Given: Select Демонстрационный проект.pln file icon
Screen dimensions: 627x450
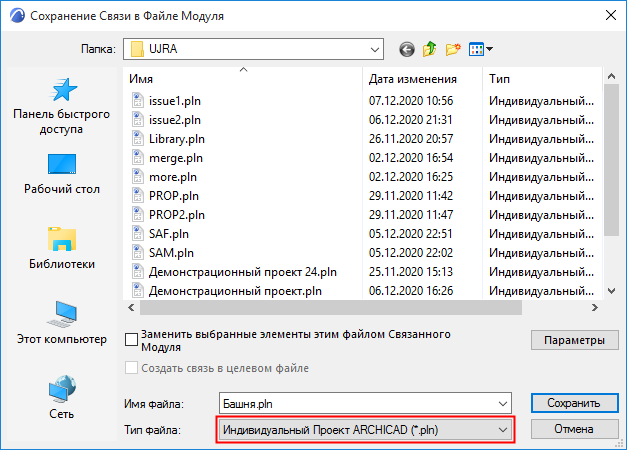Looking at the screenshot, I should 138,290.
